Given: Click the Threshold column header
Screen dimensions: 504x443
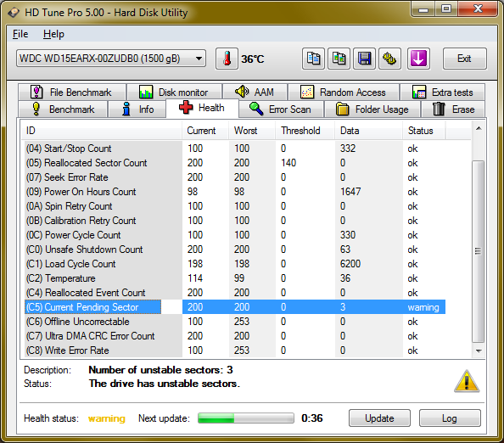Looking at the screenshot, I should tap(305, 131).
